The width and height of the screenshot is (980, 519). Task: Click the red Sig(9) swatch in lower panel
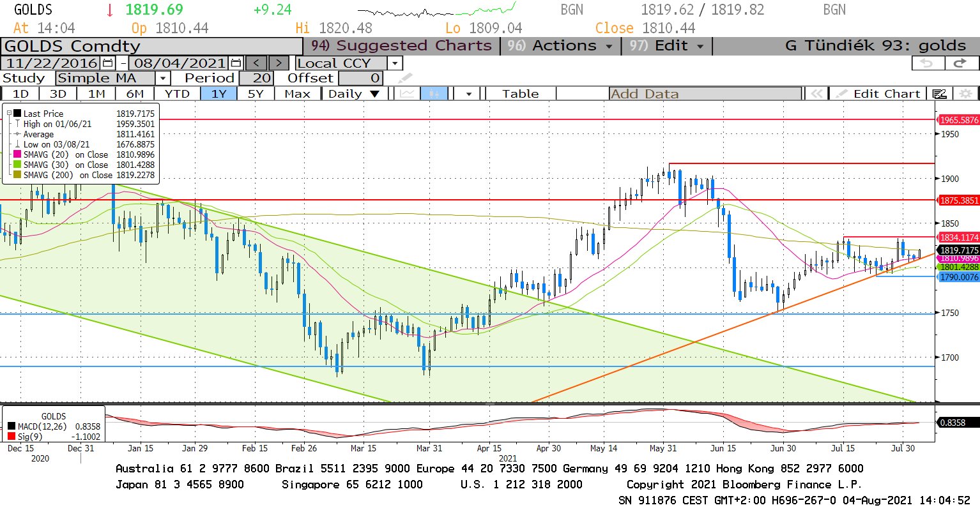11,437
